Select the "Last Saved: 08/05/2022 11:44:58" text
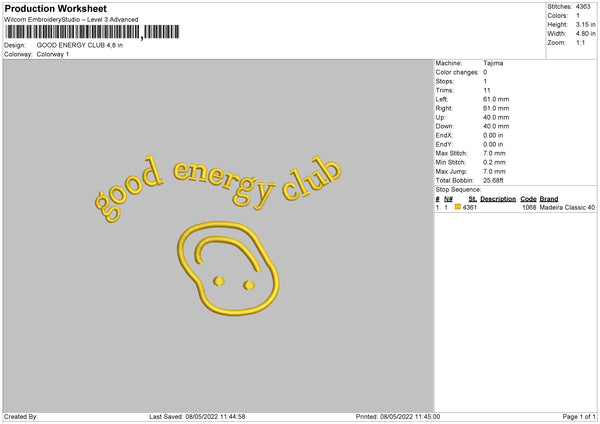Viewport: 600px width, 424px height. [x=197, y=417]
